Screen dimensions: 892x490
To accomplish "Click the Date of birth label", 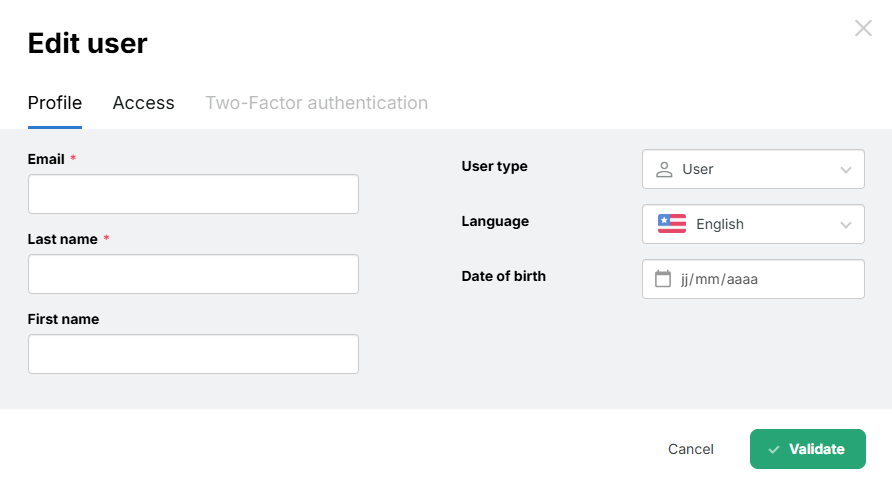I will pyautogui.click(x=503, y=276).
